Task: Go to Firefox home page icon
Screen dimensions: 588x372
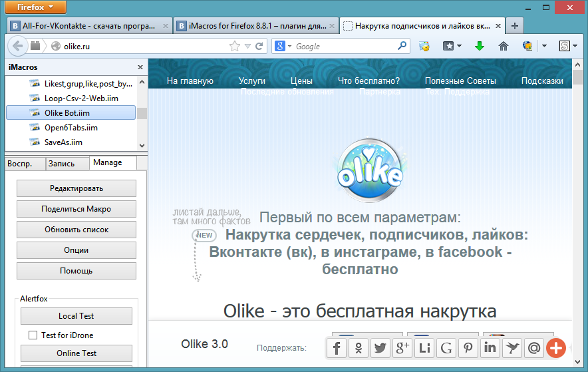Action: pos(504,47)
